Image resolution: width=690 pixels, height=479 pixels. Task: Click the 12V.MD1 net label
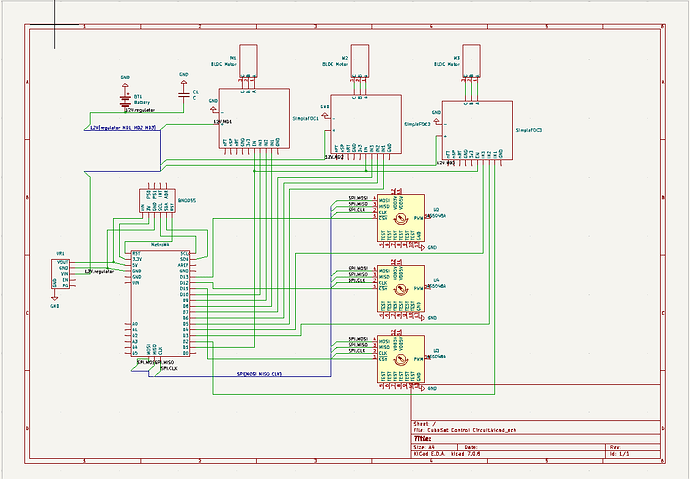(x=223, y=122)
